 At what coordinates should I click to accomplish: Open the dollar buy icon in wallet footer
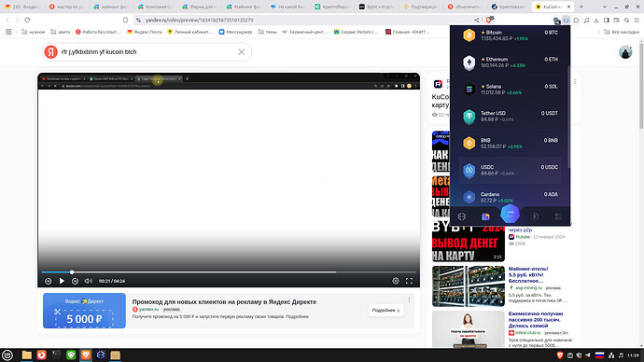[535, 216]
